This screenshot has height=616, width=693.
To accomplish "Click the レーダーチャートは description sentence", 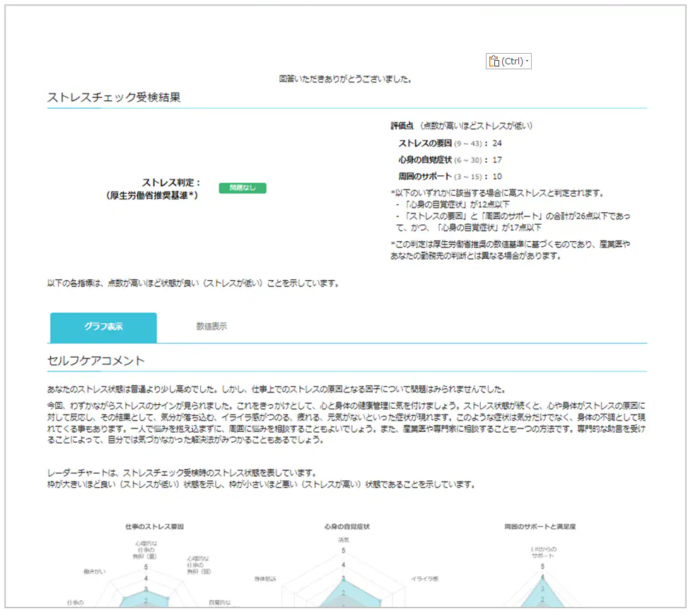I will tap(182, 473).
